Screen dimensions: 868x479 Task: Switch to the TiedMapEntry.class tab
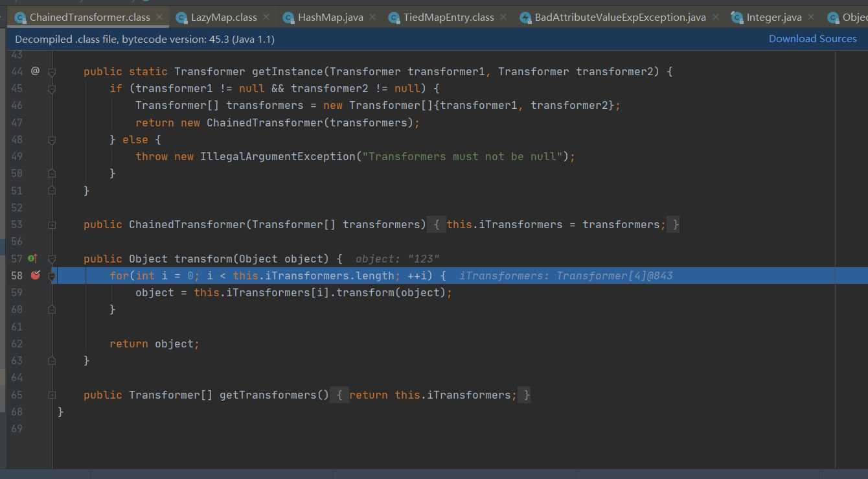449,18
